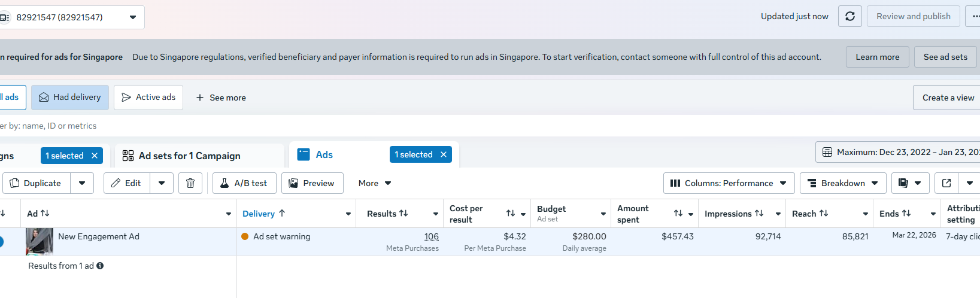Toggle the New Engagement Ad switch

(x=1, y=242)
